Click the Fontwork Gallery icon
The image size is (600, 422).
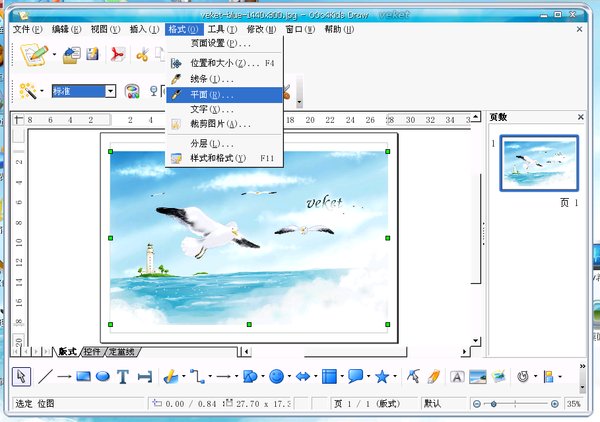click(x=456, y=377)
